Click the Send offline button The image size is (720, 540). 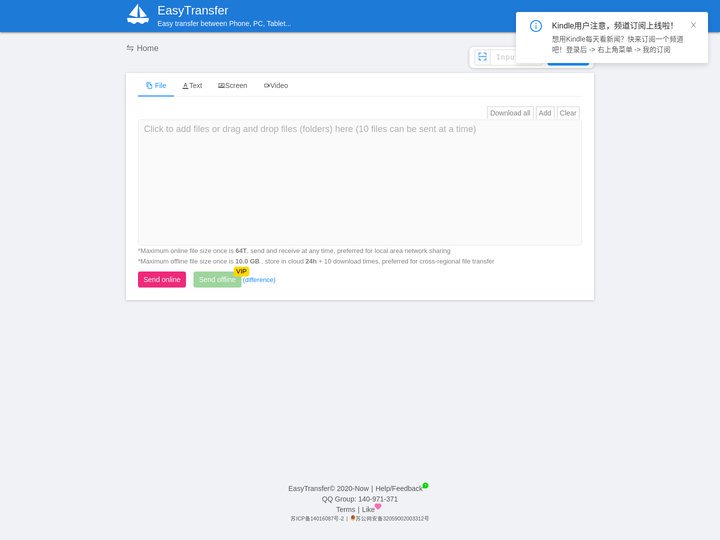coord(217,280)
